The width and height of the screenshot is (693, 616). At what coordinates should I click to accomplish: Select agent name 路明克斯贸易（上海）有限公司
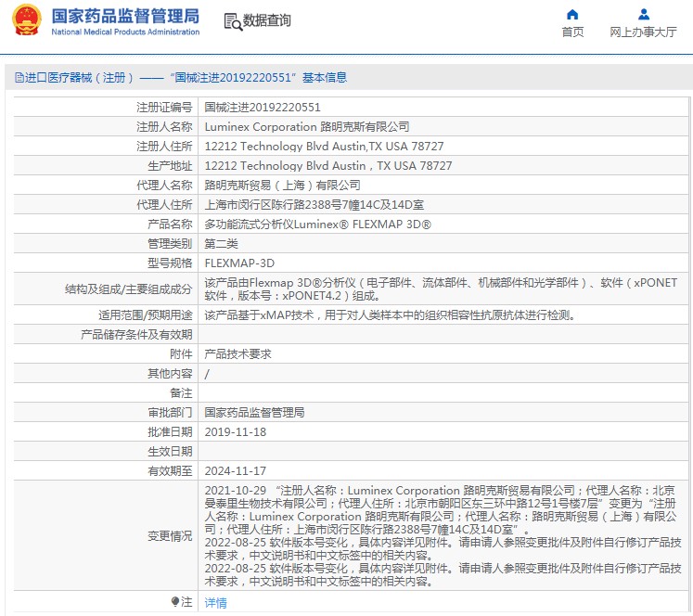click(282, 186)
